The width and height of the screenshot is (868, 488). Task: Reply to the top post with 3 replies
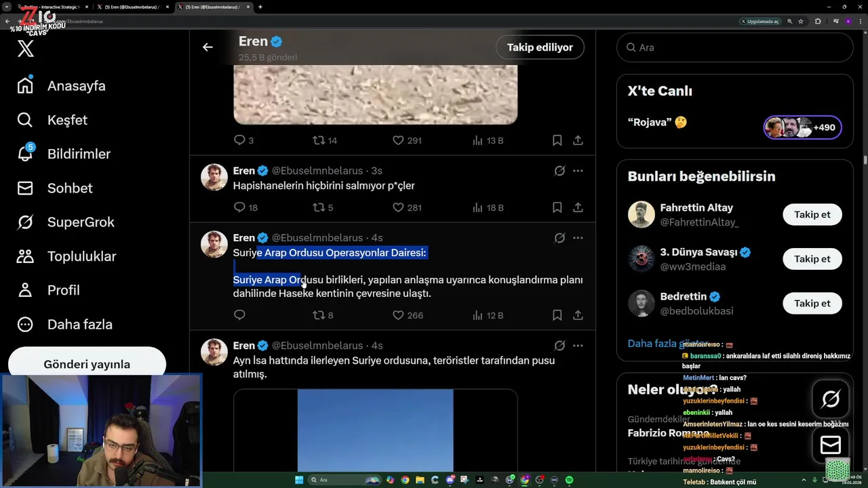click(243, 140)
